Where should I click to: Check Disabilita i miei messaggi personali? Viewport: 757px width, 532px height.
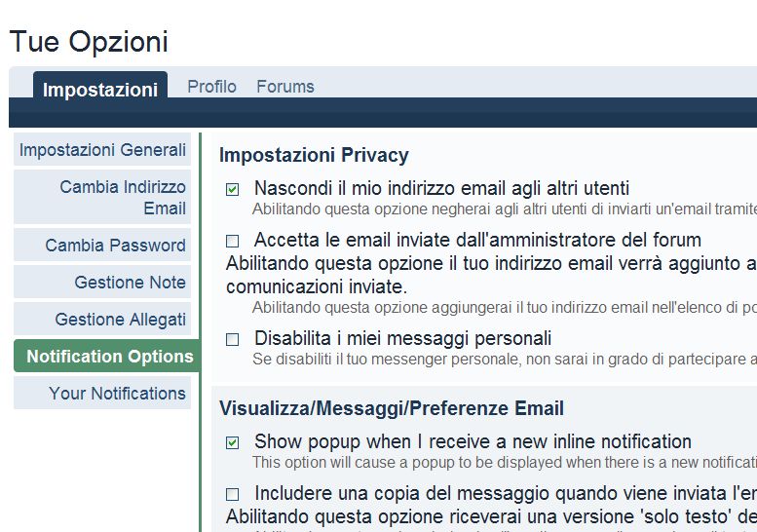pyautogui.click(x=232, y=339)
